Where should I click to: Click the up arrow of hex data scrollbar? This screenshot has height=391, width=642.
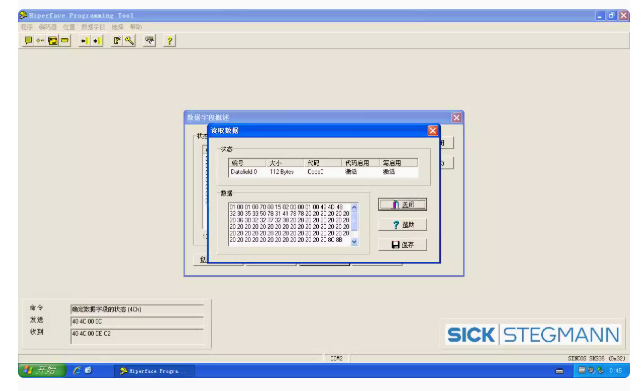click(x=354, y=208)
